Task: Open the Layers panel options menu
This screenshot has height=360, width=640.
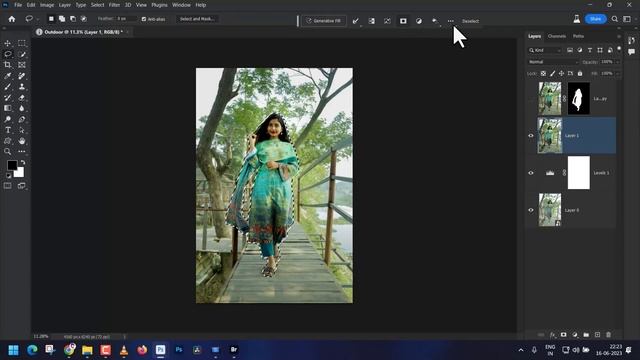Action: coord(619,36)
